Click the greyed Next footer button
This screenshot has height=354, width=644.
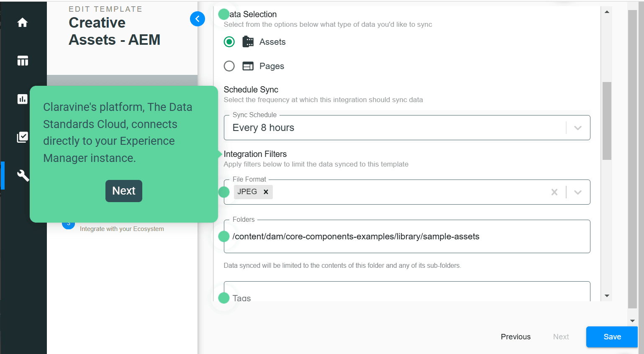561,337
